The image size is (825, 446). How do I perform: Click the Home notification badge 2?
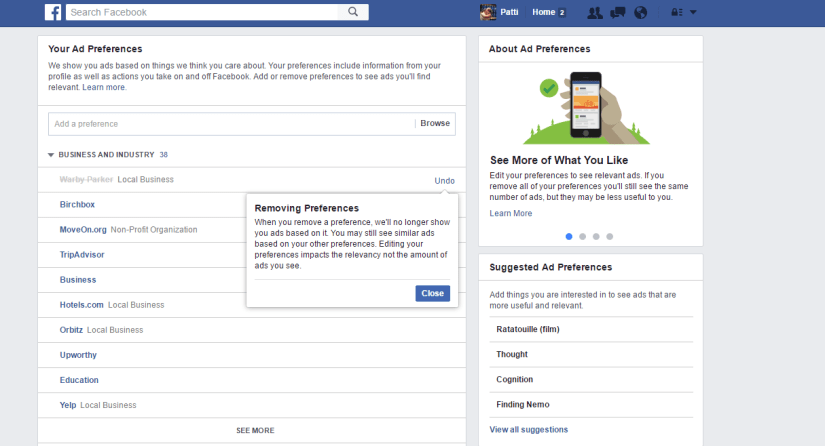[562, 13]
